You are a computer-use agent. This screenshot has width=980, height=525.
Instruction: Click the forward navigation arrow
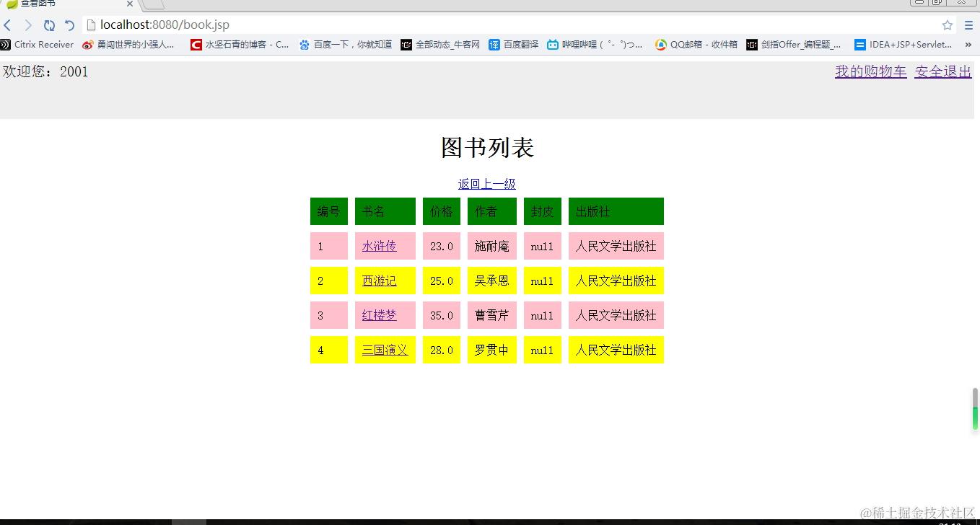(x=27, y=24)
